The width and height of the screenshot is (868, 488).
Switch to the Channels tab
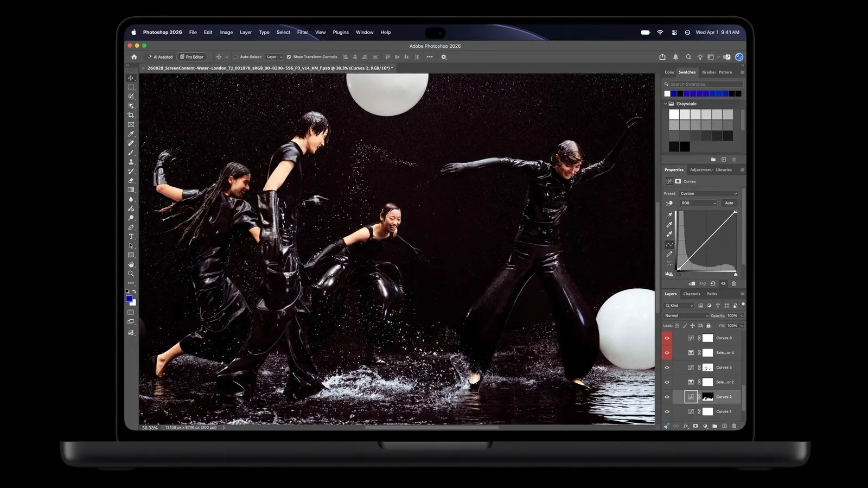click(692, 294)
